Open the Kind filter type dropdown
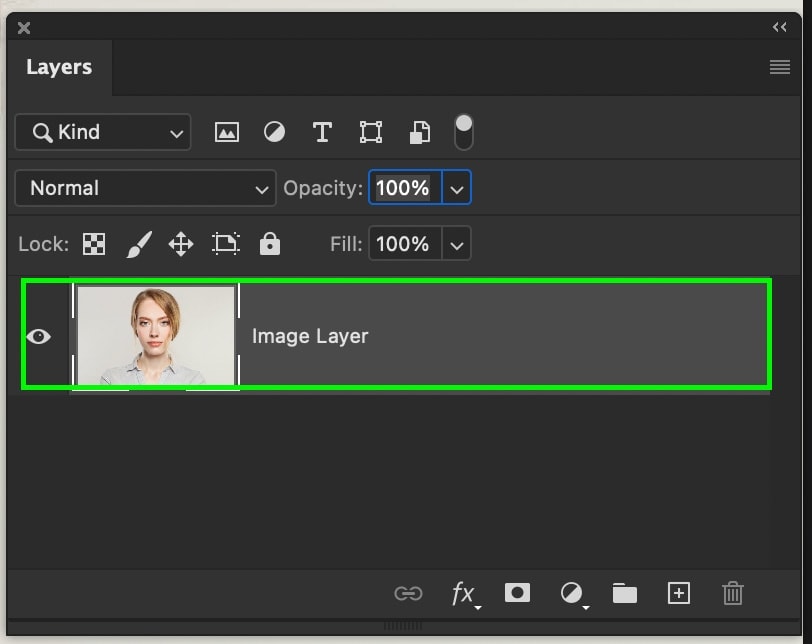The height and width of the screenshot is (644, 812). pyautogui.click(x=102, y=132)
